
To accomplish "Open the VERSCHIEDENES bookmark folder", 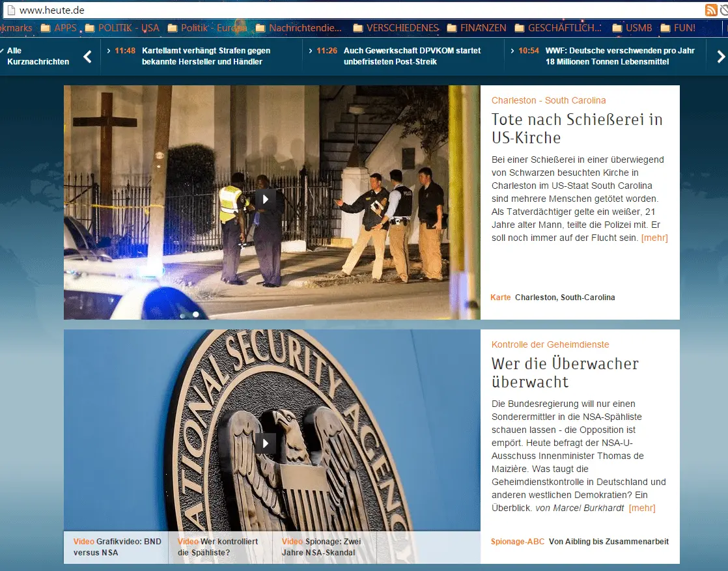I will (x=396, y=28).
